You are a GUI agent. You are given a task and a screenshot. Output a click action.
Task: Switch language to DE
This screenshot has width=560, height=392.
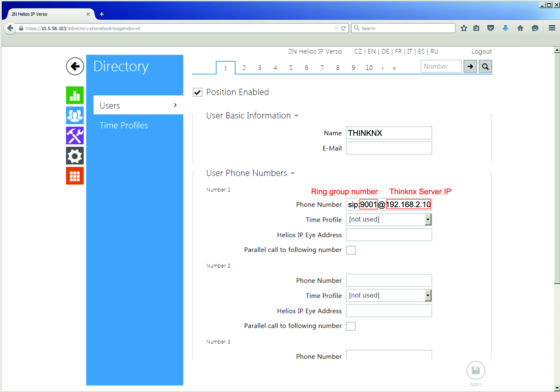click(x=385, y=51)
